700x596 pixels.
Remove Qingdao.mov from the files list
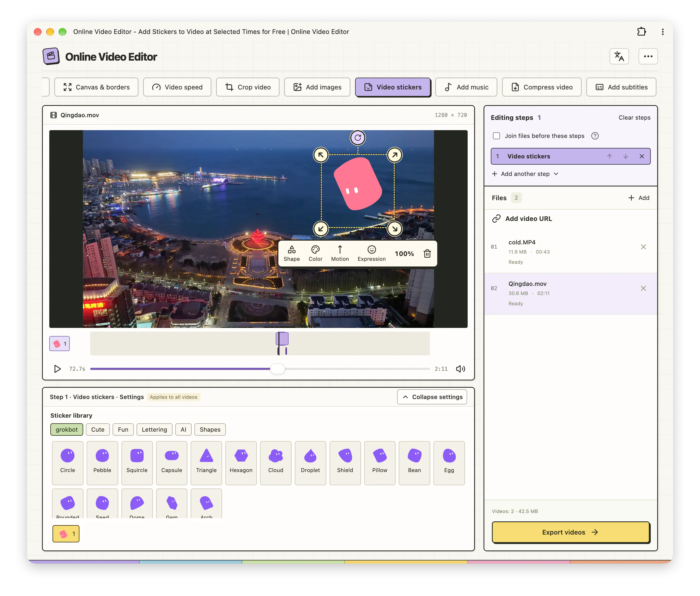(643, 288)
